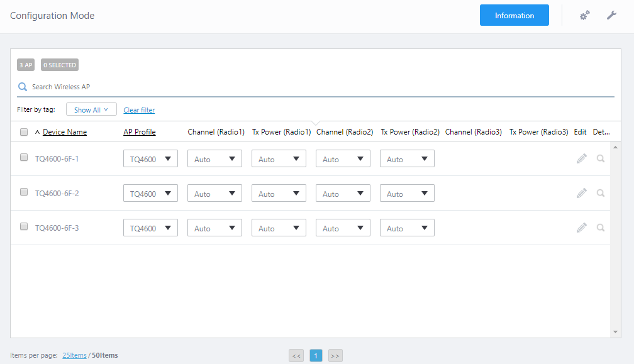Screen dimensions: 634x364
Task: Click the Tx Power (Radio1) column header
Action: (x=281, y=132)
